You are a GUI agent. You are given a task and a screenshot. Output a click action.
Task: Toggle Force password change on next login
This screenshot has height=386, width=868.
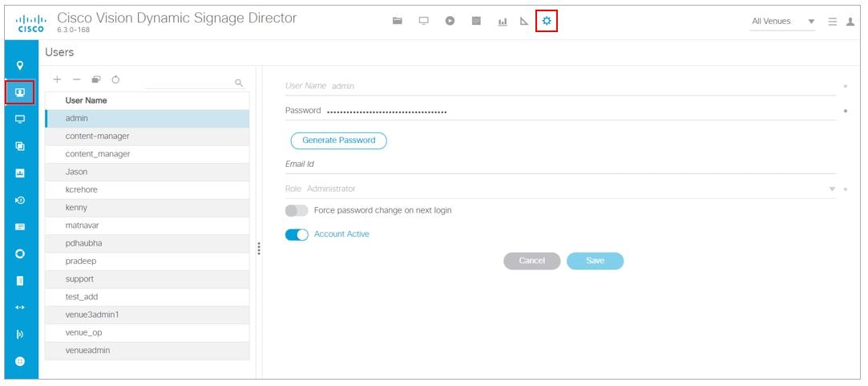pyautogui.click(x=297, y=211)
